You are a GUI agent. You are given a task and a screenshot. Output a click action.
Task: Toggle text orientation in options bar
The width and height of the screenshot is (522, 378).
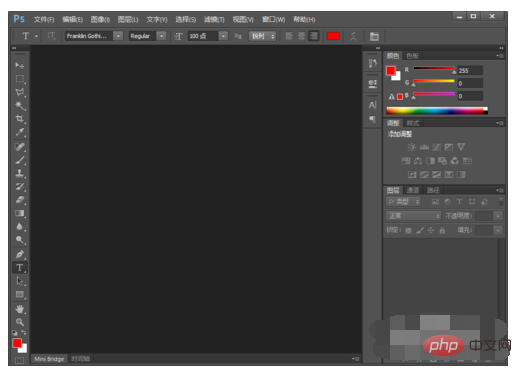tap(51, 36)
